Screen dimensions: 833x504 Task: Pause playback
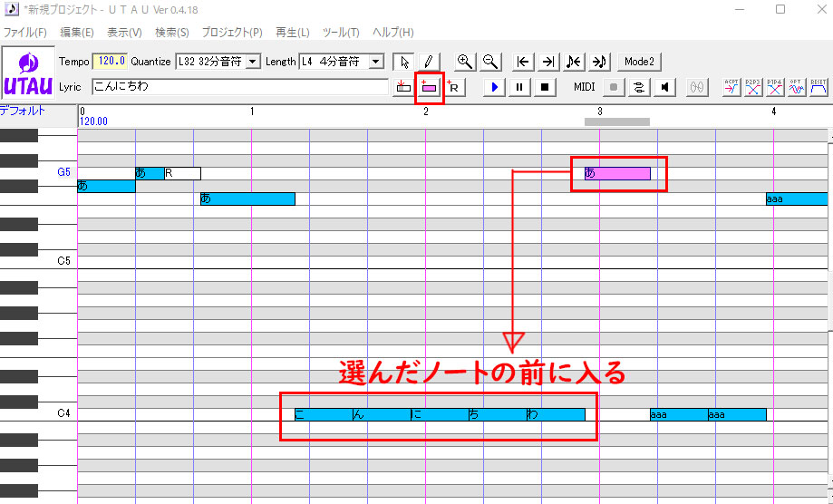519,87
